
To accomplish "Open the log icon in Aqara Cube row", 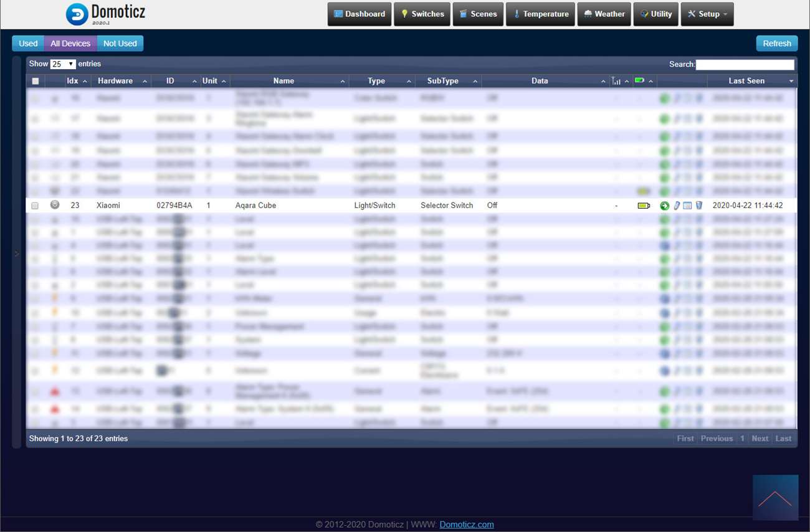I will (687, 206).
